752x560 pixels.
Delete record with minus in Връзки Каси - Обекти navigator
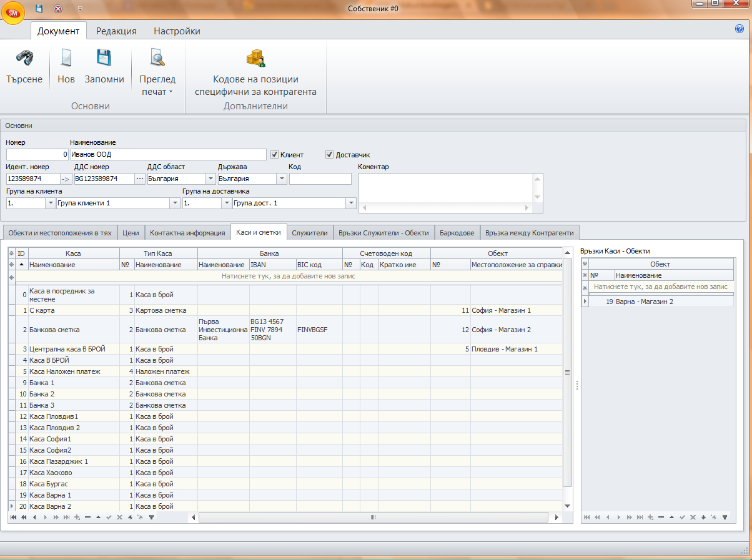point(661,518)
